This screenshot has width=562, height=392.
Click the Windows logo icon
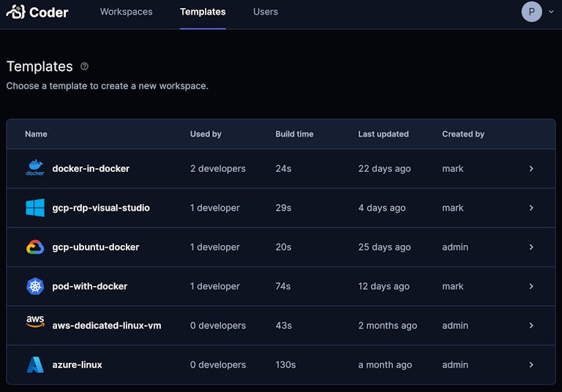35,208
